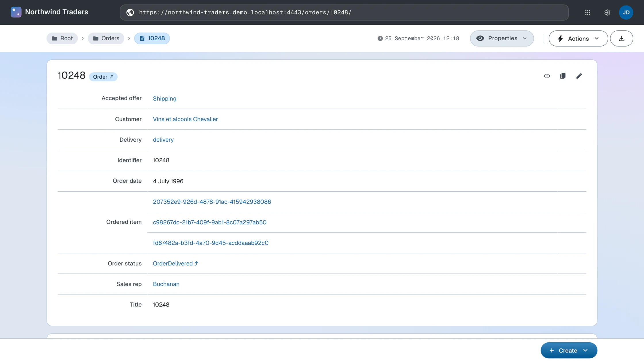Viewport: 644px width, 362px height.
Task: Go to Root breadcrumb
Action: 62,38
